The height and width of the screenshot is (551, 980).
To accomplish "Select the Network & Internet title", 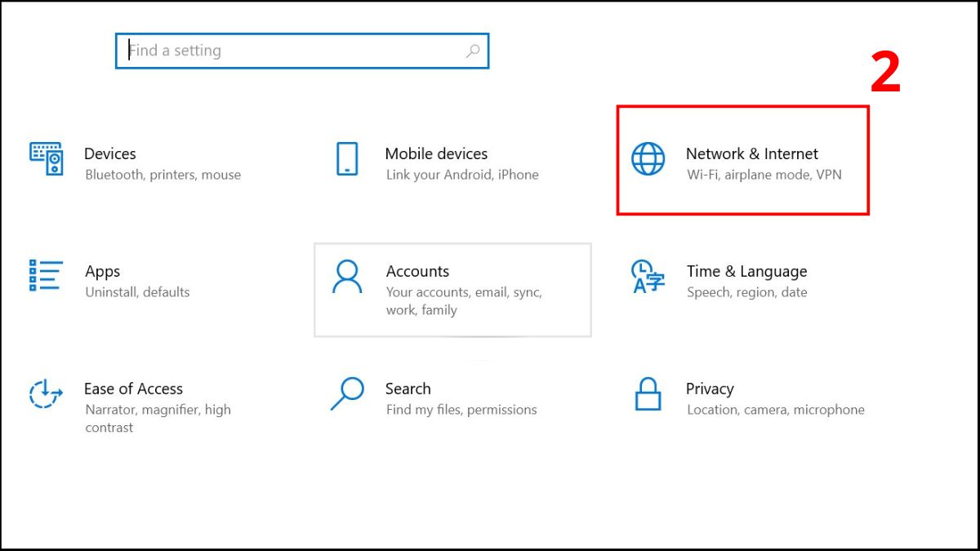I will click(x=752, y=153).
